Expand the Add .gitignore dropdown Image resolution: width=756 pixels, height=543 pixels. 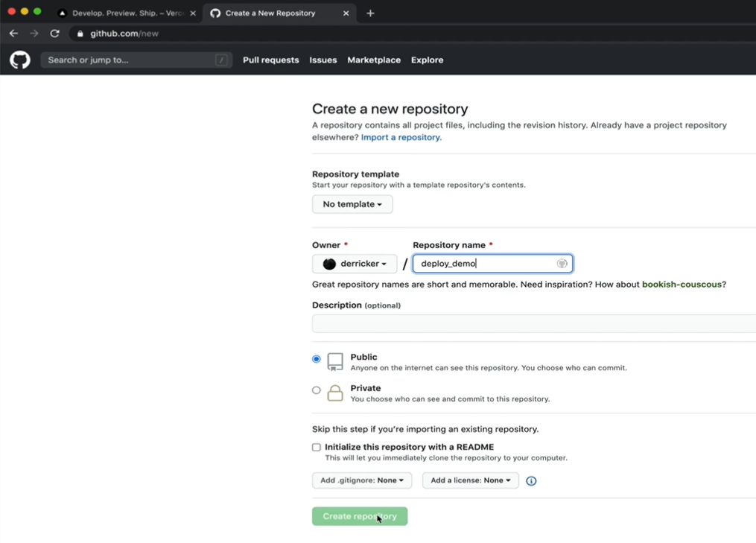(362, 480)
